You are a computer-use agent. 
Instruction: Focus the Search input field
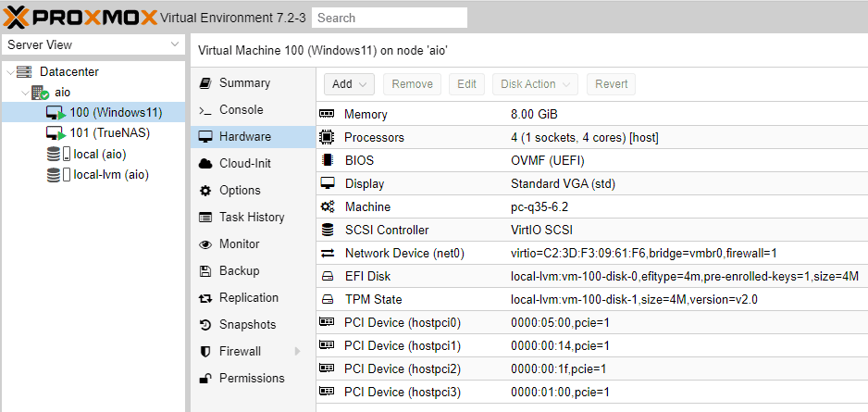390,18
